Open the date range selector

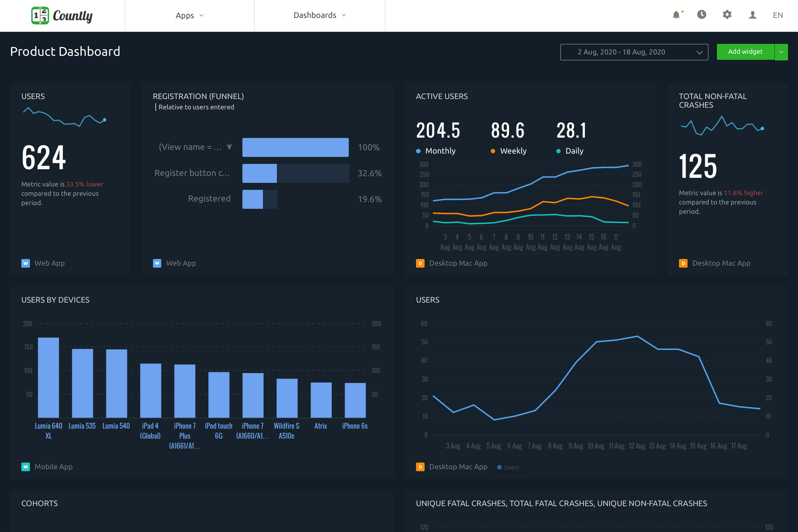634,52
